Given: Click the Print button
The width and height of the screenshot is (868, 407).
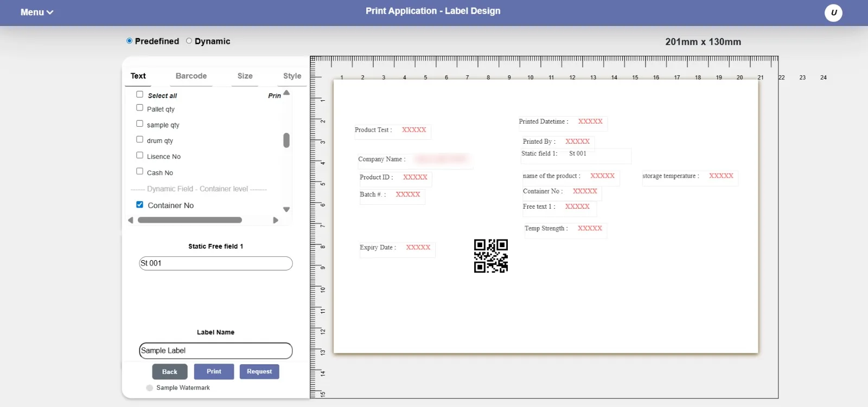Looking at the screenshot, I should (x=214, y=371).
